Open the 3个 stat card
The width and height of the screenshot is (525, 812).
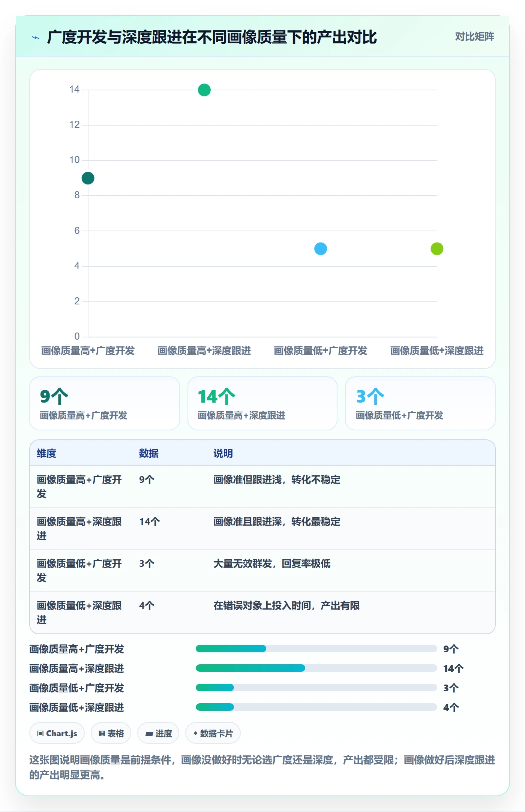click(420, 403)
